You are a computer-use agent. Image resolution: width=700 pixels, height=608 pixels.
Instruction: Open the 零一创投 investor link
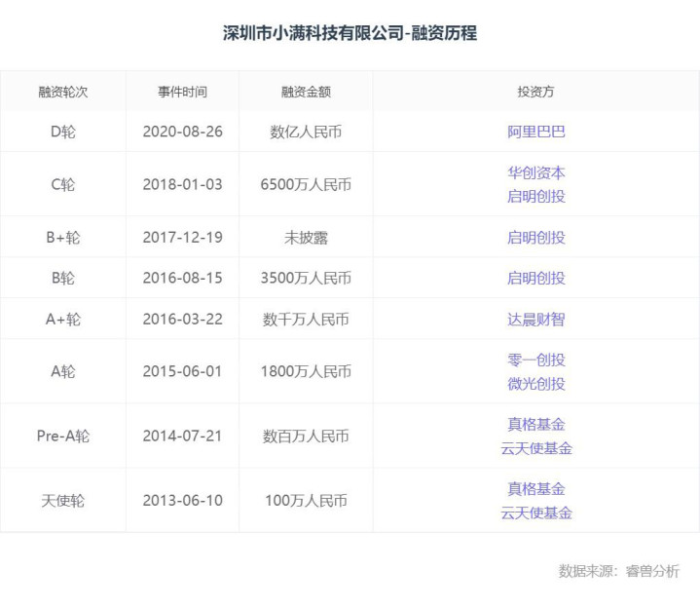tap(535, 360)
